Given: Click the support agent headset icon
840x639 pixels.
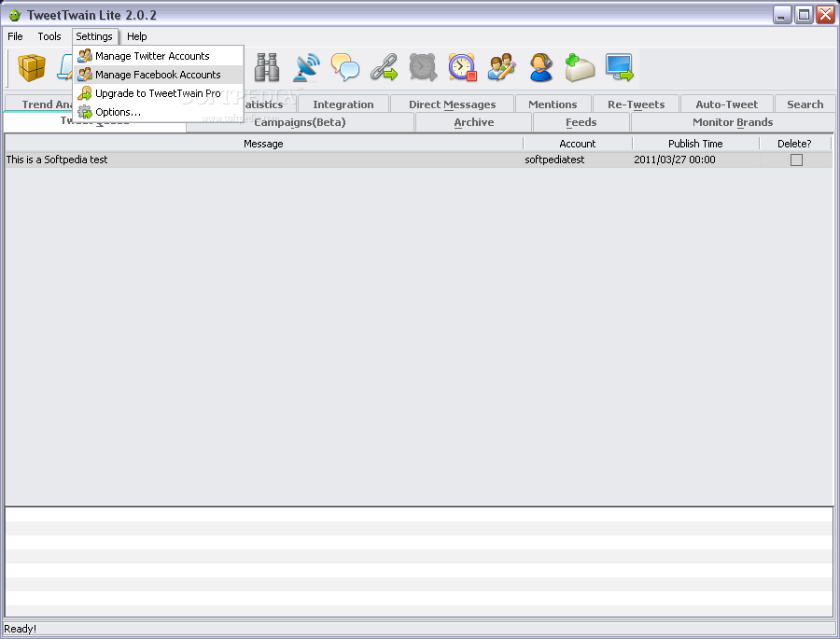Looking at the screenshot, I should coord(541,67).
